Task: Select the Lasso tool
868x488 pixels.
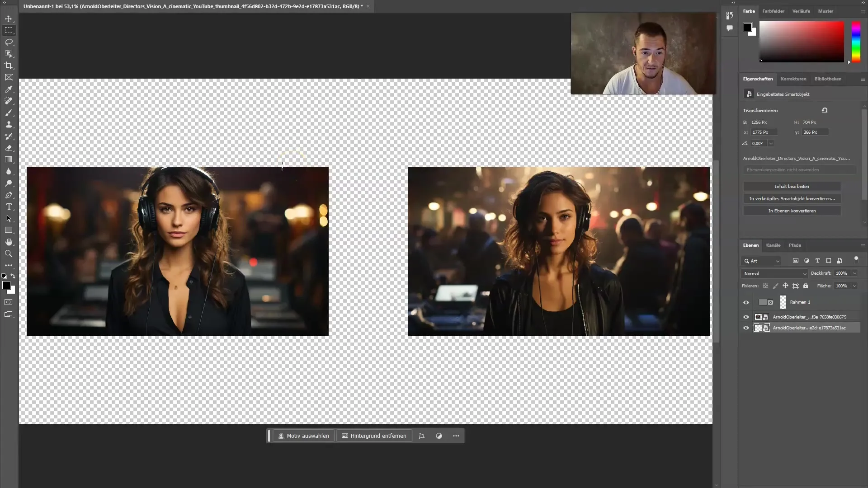Action: coord(9,42)
